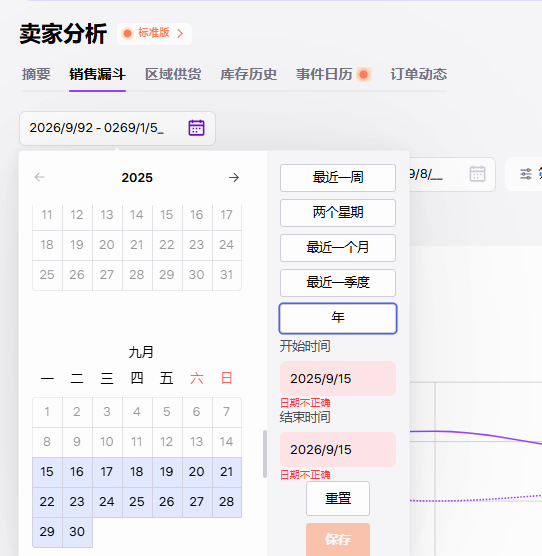This screenshot has height=556, width=542.
Task: Pick September 26 in the calendar
Action: 167,502
